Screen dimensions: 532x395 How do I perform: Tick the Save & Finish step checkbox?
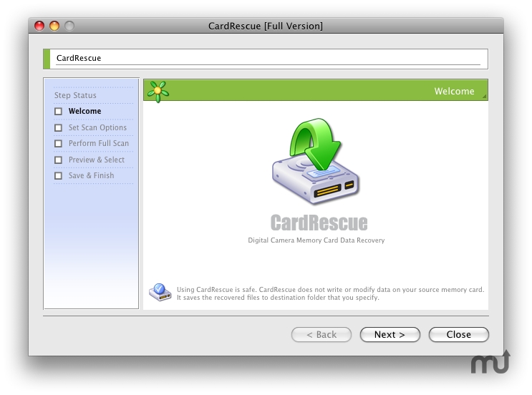click(x=59, y=176)
